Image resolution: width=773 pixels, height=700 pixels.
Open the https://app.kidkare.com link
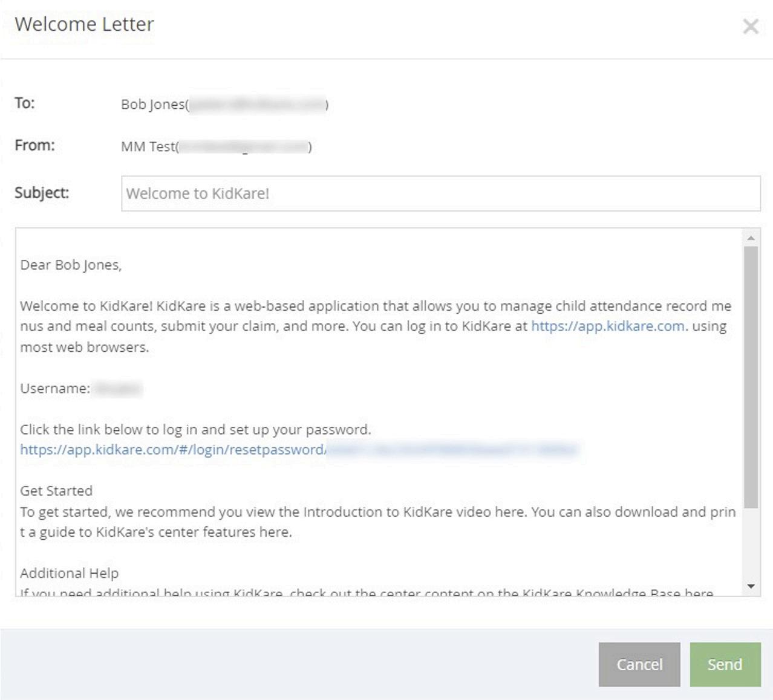click(x=607, y=326)
